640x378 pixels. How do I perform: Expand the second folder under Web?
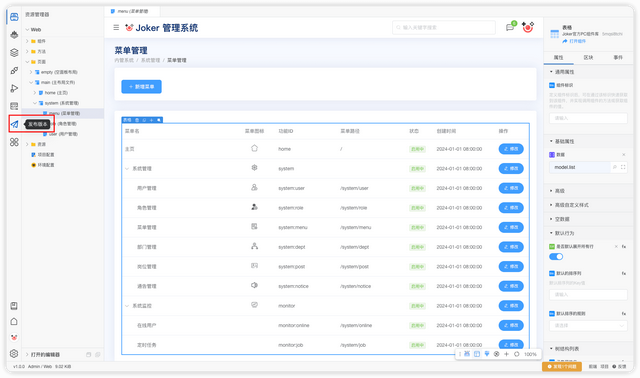pyautogui.click(x=27, y=51)
